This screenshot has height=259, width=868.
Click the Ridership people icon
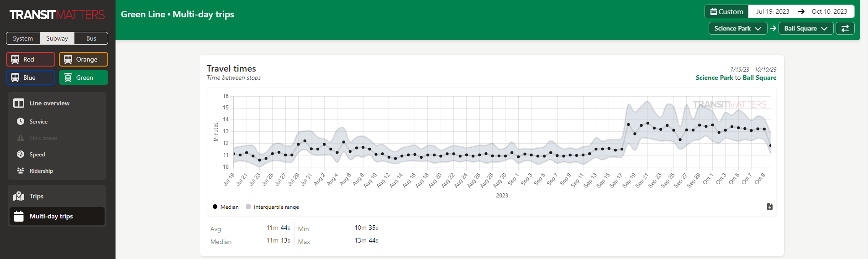coord(21,171)
